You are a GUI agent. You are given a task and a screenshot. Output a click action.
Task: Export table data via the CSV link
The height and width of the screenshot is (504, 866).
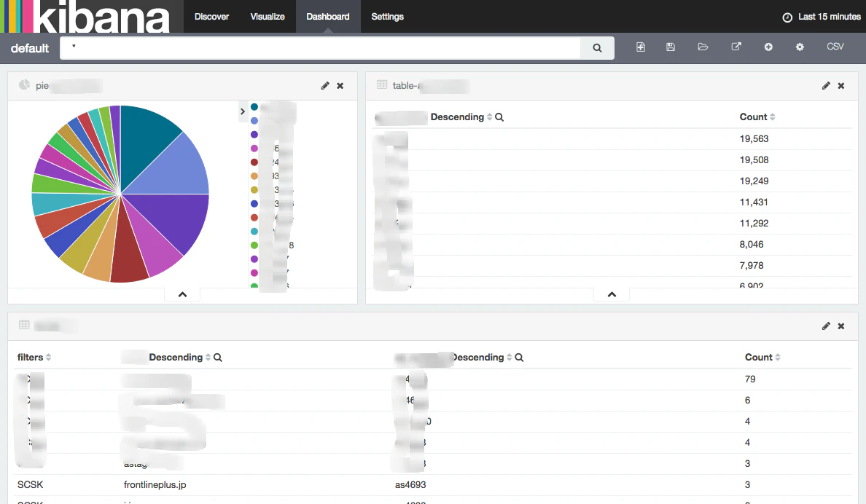[x=834, y=47]
